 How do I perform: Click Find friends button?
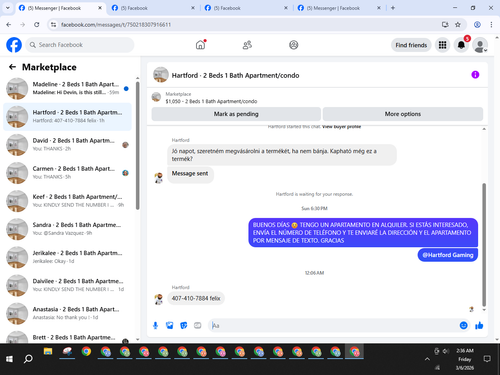click(x=411, y=45)
